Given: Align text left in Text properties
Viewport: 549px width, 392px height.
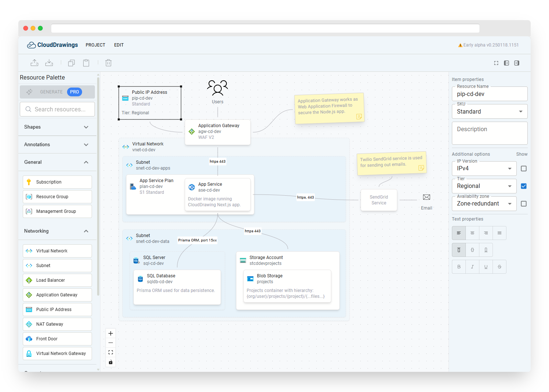Looking at the screenshot, I should point(459,233).
